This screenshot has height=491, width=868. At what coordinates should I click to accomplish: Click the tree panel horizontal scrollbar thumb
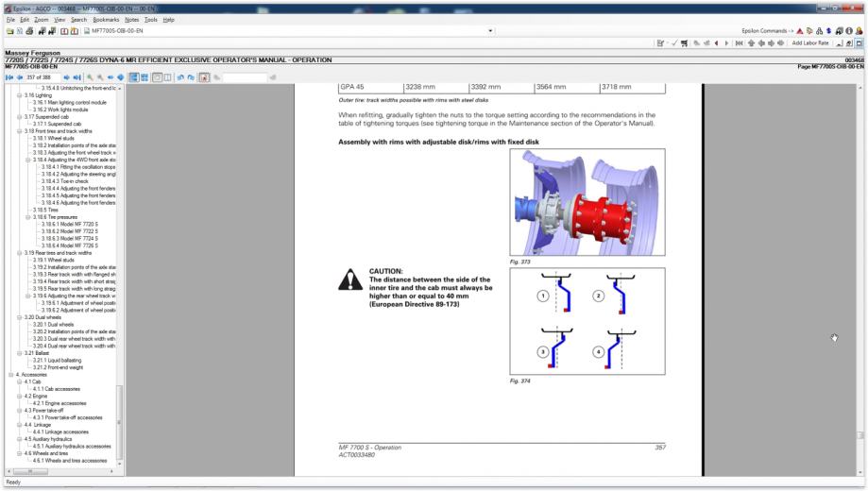click(x=30, y=471)
